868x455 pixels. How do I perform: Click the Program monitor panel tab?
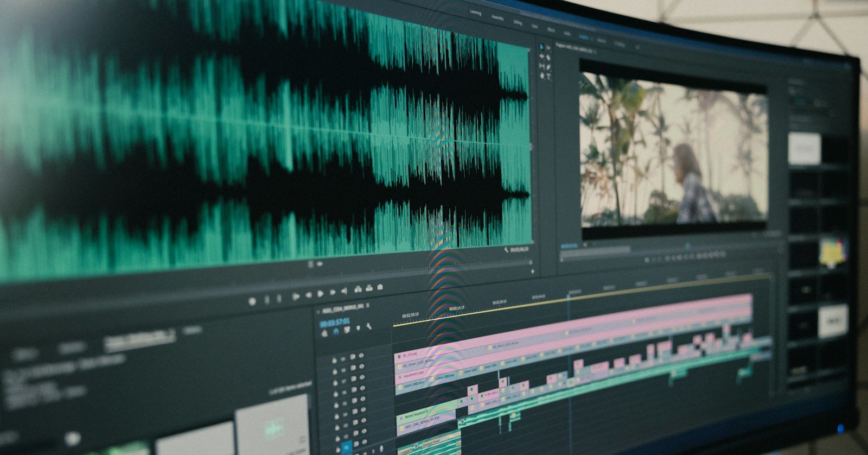[574, 48]
